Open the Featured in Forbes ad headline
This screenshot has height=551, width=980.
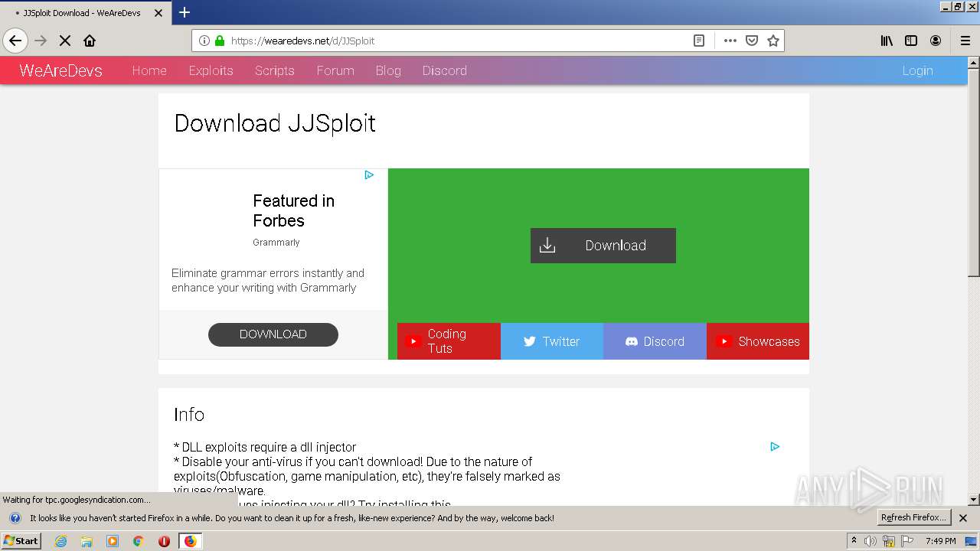tap(293, 210)
